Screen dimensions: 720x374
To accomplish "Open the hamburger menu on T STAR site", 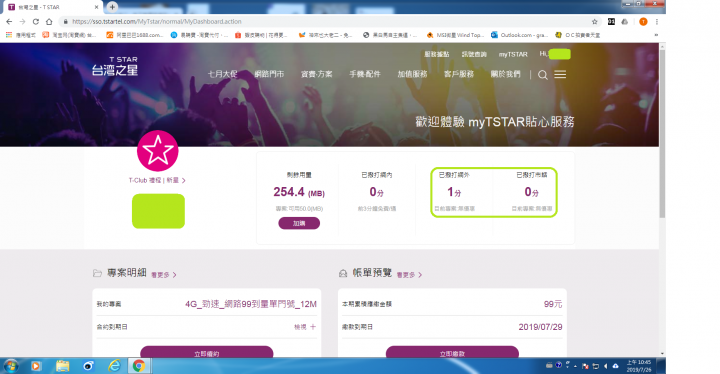I will click(x=560, y=74).
